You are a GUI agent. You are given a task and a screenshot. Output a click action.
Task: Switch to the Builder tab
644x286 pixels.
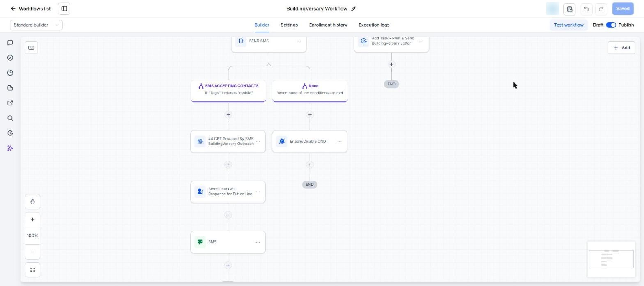(x=262, y=25)
